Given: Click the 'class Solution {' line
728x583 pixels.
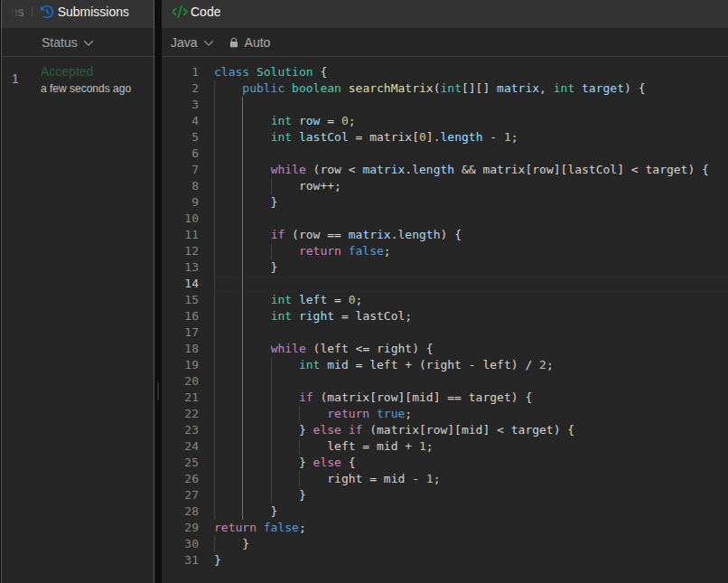Looking at the screenshot, I should coord(270,72).
